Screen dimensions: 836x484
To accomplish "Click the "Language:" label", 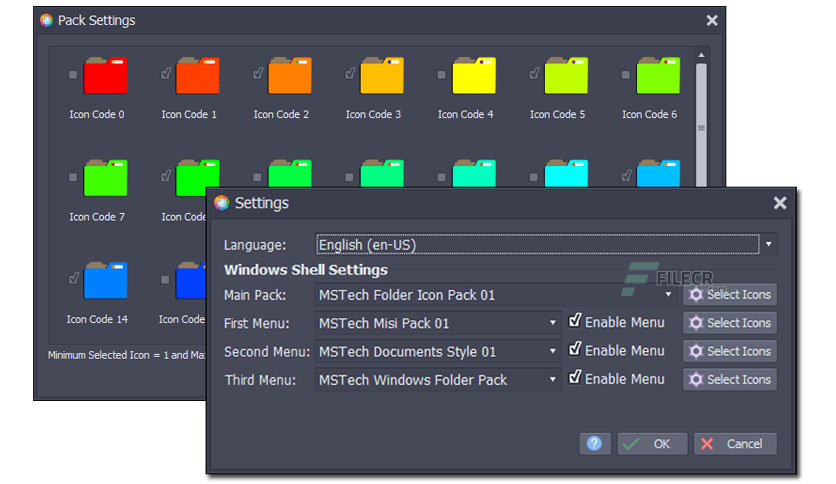I will pyautogui.click(x=255, y=245).
